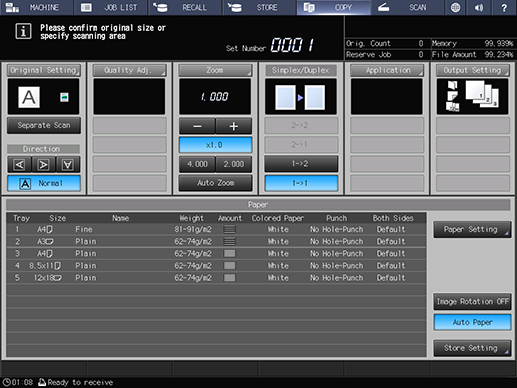Open the RECALL tab
The image size is (517, 388).
tap(185, 7)
